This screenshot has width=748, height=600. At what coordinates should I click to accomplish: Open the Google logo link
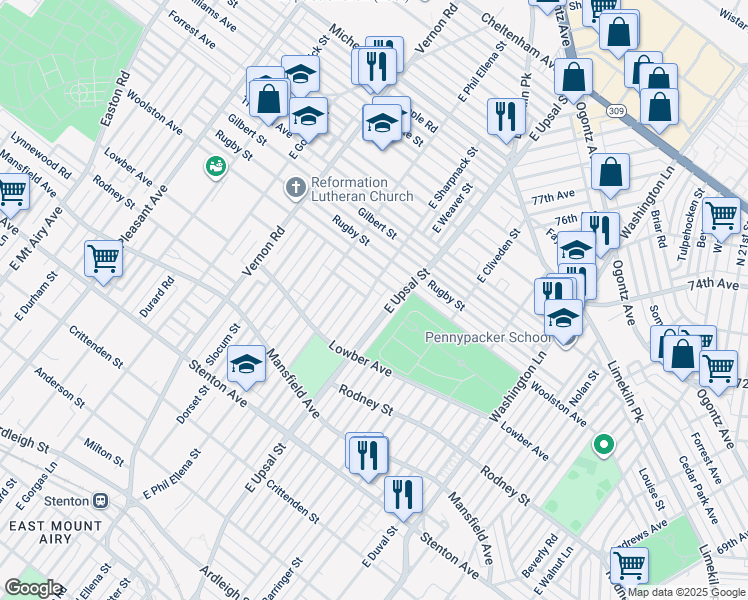pos(33,588)
